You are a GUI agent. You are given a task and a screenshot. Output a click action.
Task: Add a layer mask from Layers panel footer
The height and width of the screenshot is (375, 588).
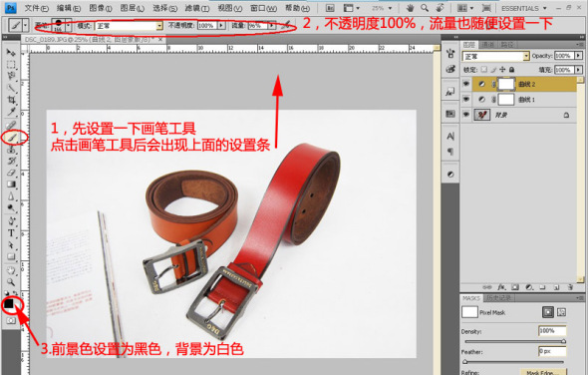[515, 287]
